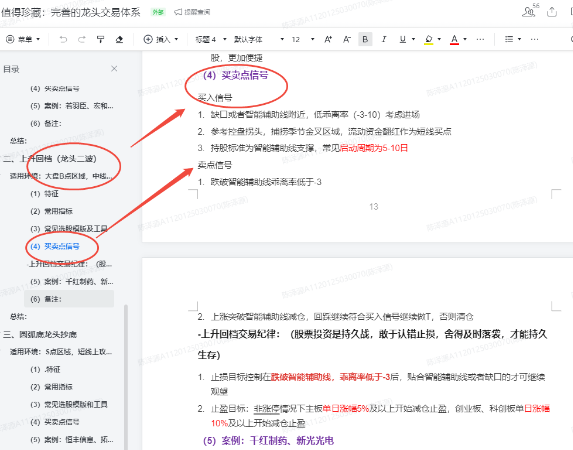Open the 菜单 dropdown menu
Image resolution: width=573 pixels, height=450 pixels.
click(23, 39)
